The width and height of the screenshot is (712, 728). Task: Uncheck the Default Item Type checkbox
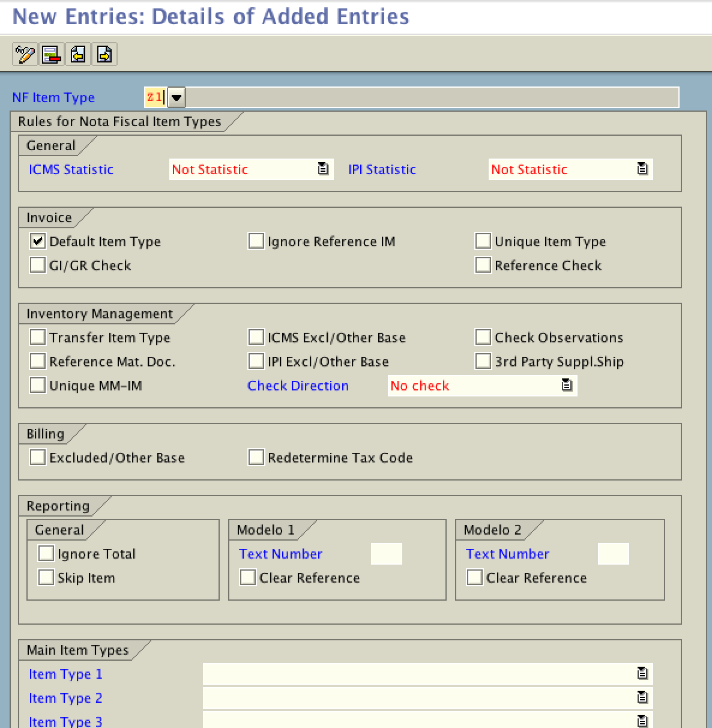(x=38, y=241)
